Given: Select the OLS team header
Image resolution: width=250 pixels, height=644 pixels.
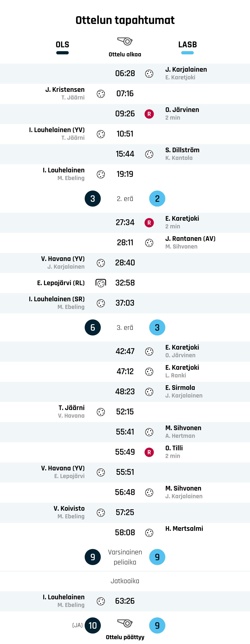Looking at the screenshot, I should click(x=62, y=45).
